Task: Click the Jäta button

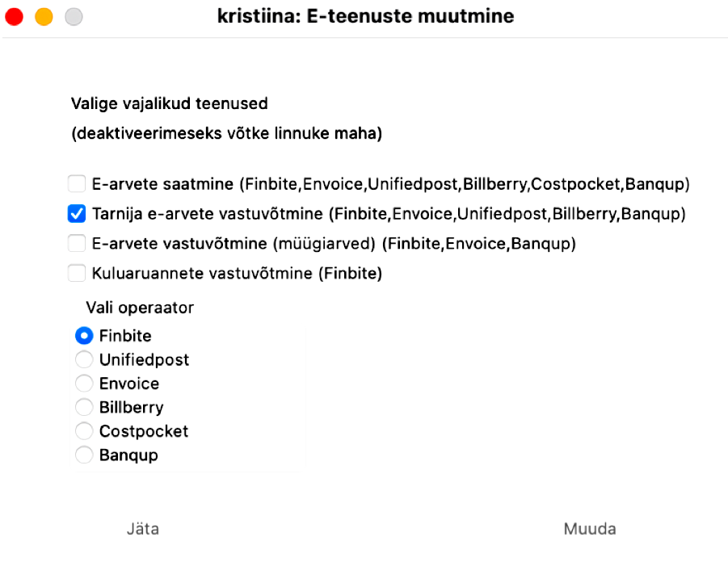Action: pos(143,529)
